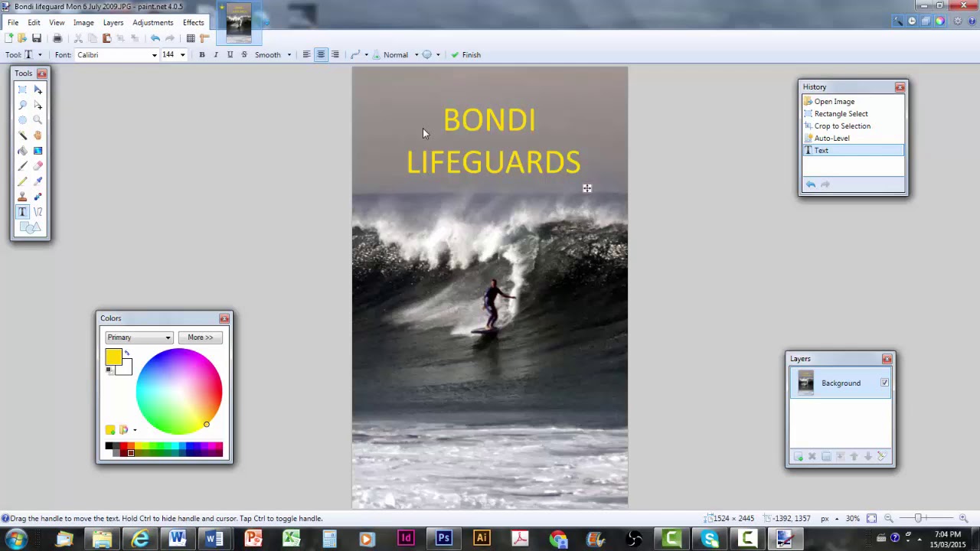The image size is (980, 551).
Task: Click the Skype taskbar icon
Action: (x=710, y=539)
